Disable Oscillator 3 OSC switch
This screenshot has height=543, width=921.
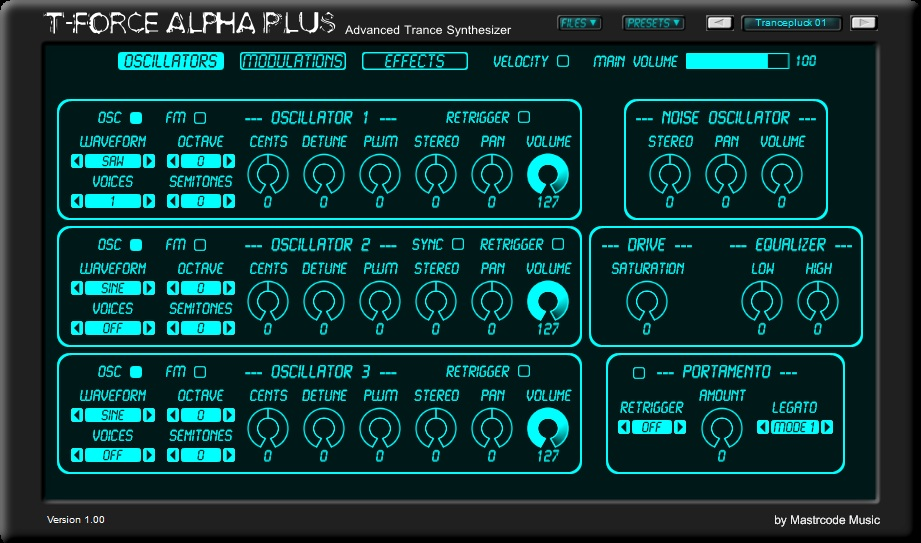pos(136,371)
